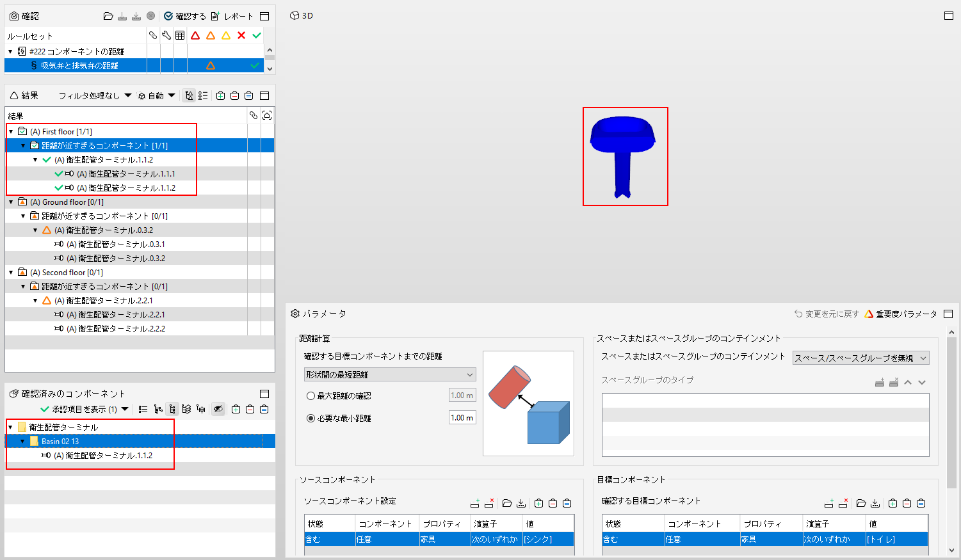This screenshot has width=961, height=560.
Task: Collapse the (A) Ground floor [0/1] node
Action: pyautogui.click(x=11, y=202)
